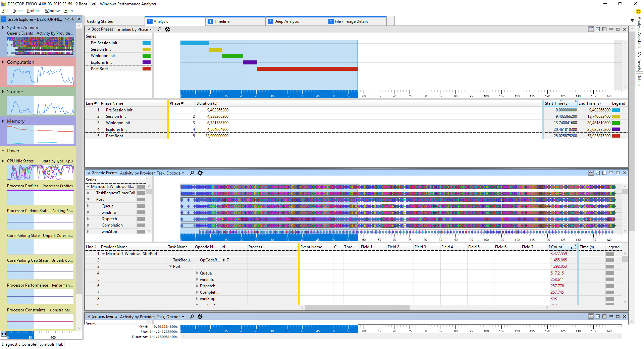Show graph only in Boot Phases panel
Screen dimensions: 644x349
(598, 29)
